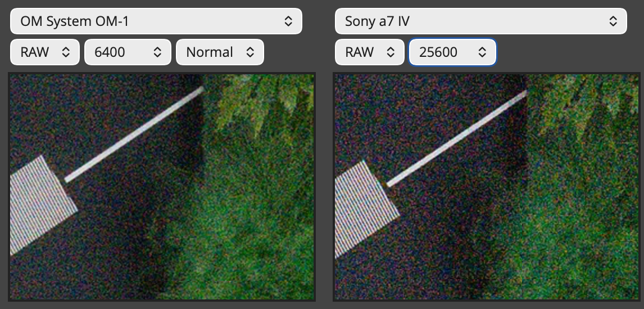Open the Normal mode dropdown
Image resolution: width=644 pixels, height=309 pixels.
[220, 52]
